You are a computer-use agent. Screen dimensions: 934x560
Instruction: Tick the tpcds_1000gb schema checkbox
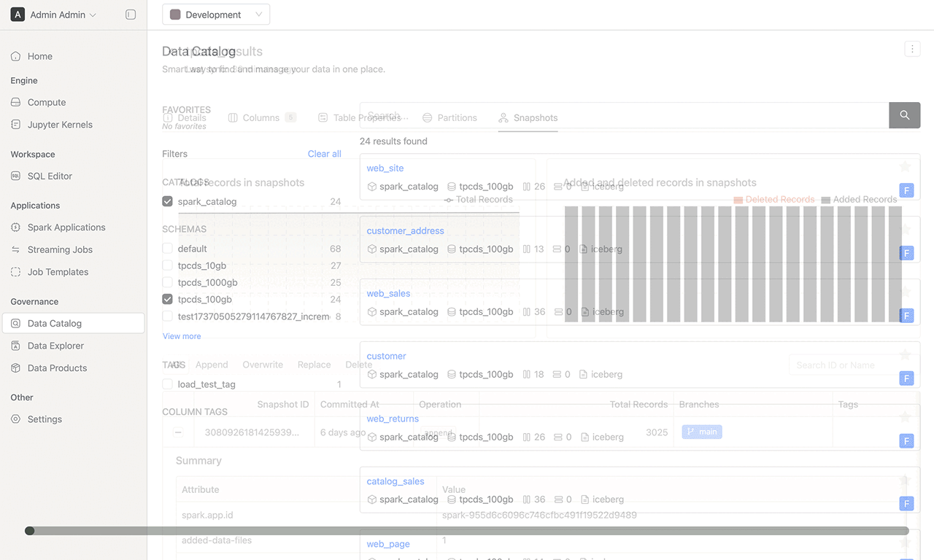(x=168, y=282)
